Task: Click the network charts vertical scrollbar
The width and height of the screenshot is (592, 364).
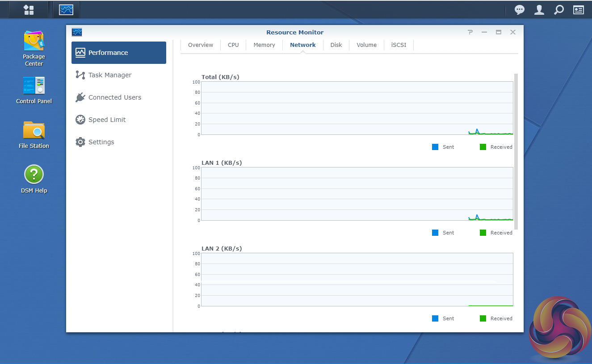Action: pos(516,152)
